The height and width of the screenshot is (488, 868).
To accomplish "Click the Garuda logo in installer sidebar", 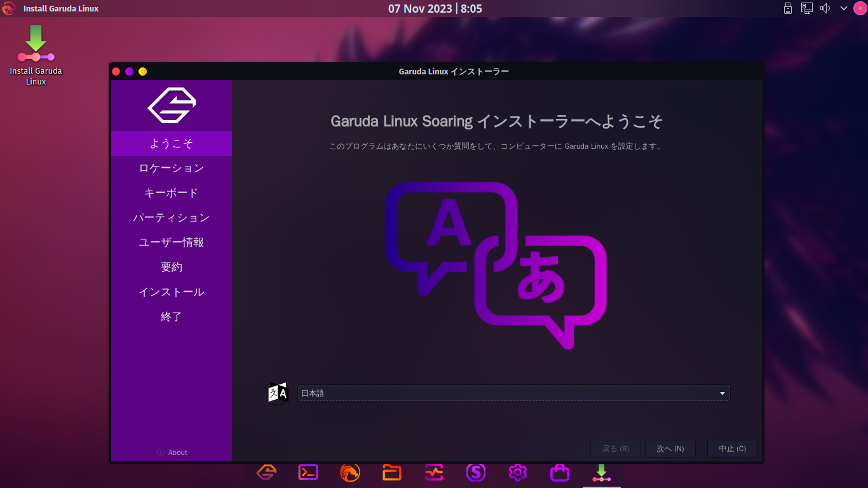I will tap(172, 105).
